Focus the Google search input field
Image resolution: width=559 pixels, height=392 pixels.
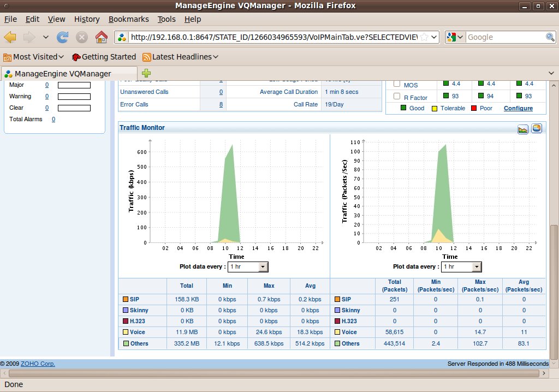pos(506,37)
